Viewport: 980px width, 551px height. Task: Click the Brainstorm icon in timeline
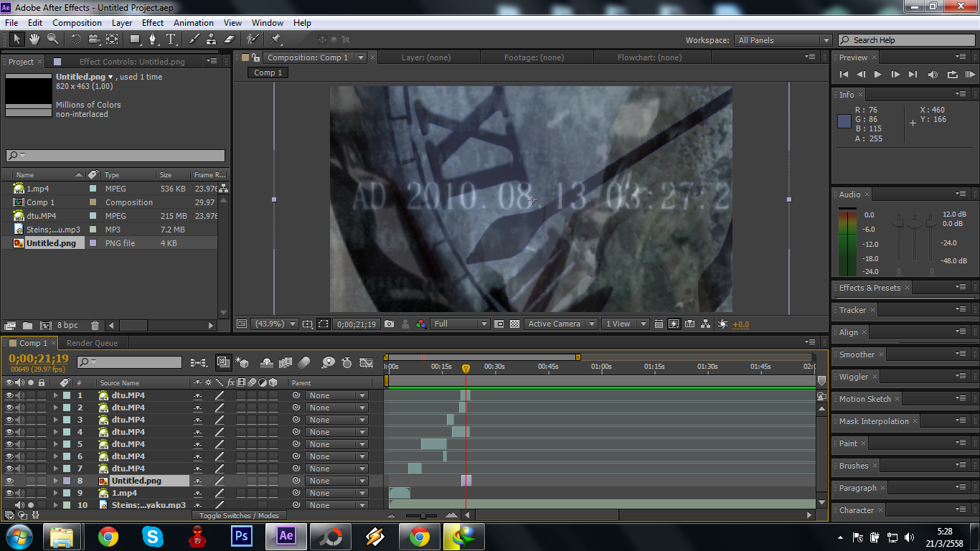(x=328, y=363)
